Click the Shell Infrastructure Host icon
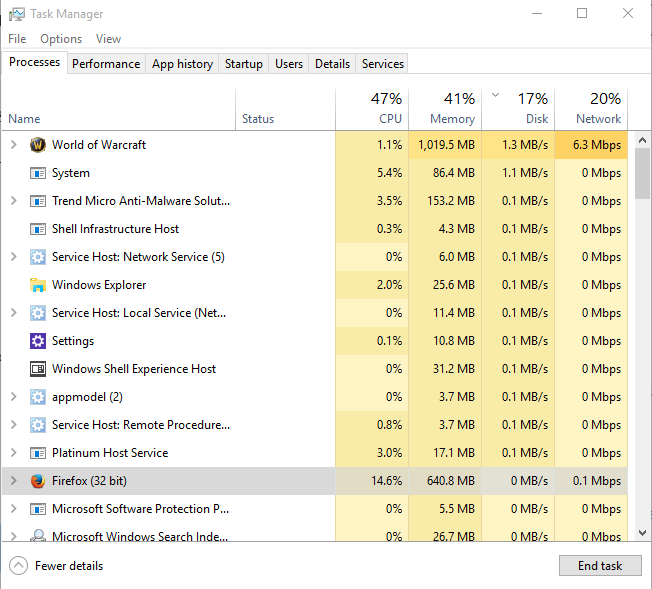The height and width of the screenshot is (589, 652). pyautogui.click(x=38, y=229)
